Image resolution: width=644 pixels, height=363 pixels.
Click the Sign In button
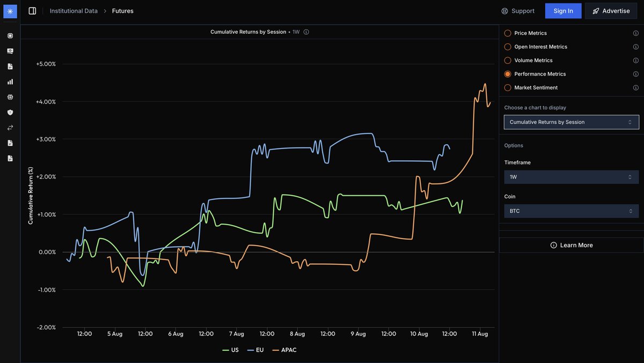(563, 11)
